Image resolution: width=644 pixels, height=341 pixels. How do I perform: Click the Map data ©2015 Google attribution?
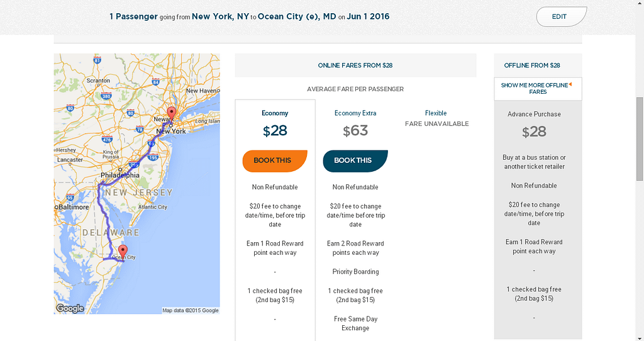190,310
